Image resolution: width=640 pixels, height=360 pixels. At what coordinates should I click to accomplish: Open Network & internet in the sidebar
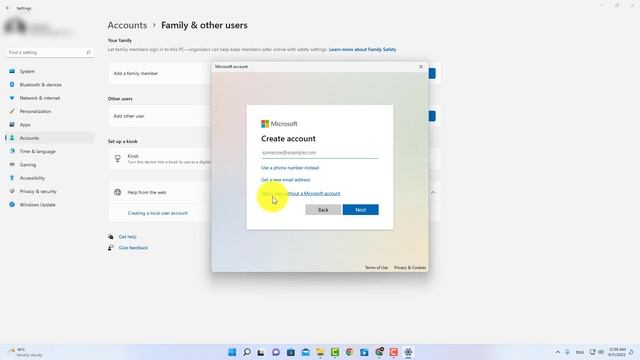[x=49, y=98]
